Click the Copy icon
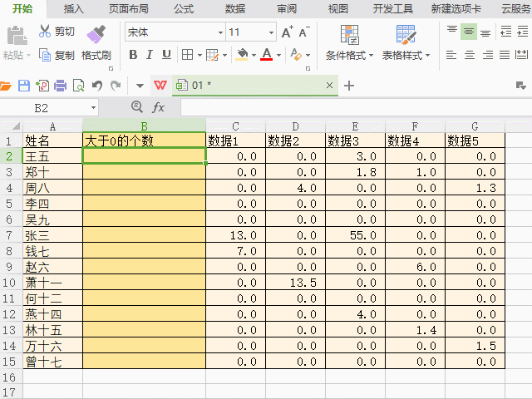The width and height of the screenshot is (532, 399). click(x=45, y=55)
